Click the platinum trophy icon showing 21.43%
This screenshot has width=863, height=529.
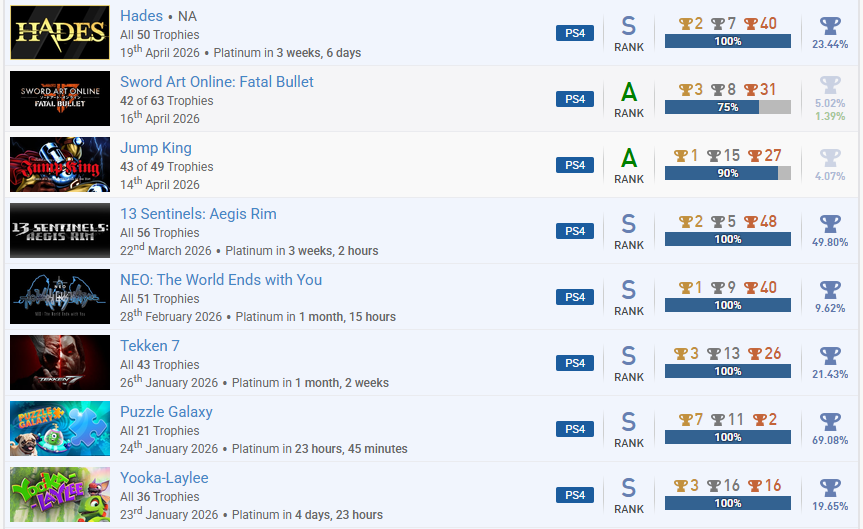830,356
